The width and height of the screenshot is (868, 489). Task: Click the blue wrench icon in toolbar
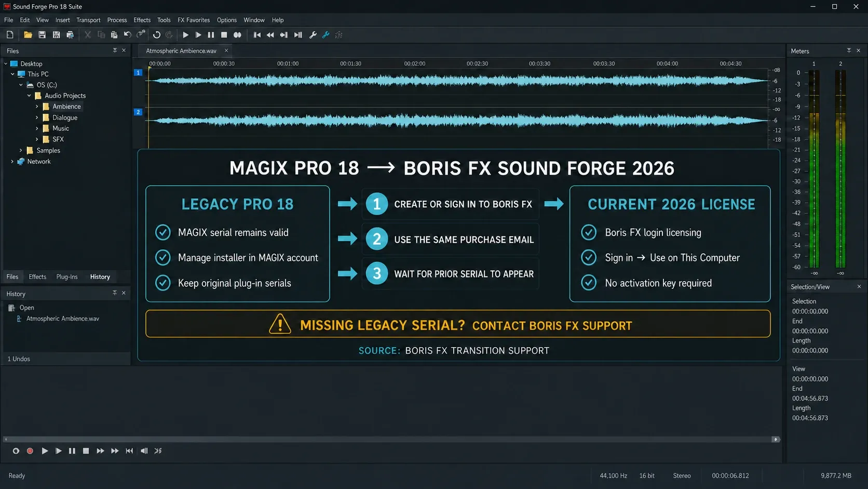pos(326,35)
